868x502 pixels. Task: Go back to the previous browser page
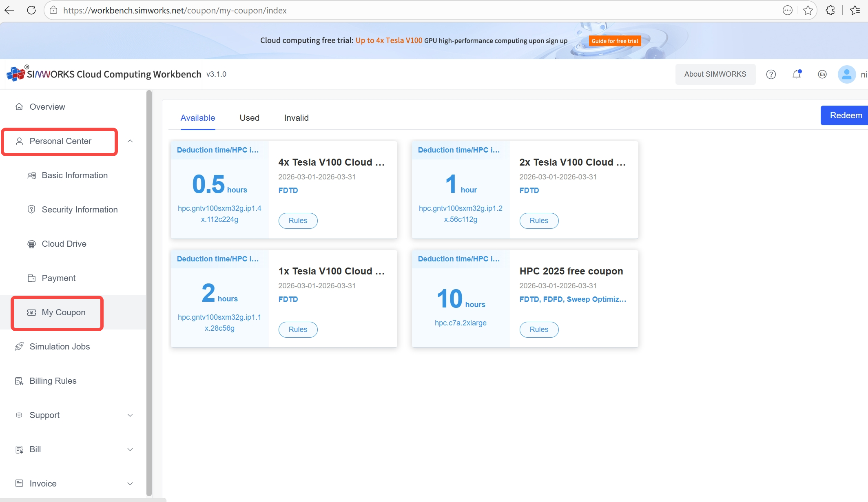9,10
